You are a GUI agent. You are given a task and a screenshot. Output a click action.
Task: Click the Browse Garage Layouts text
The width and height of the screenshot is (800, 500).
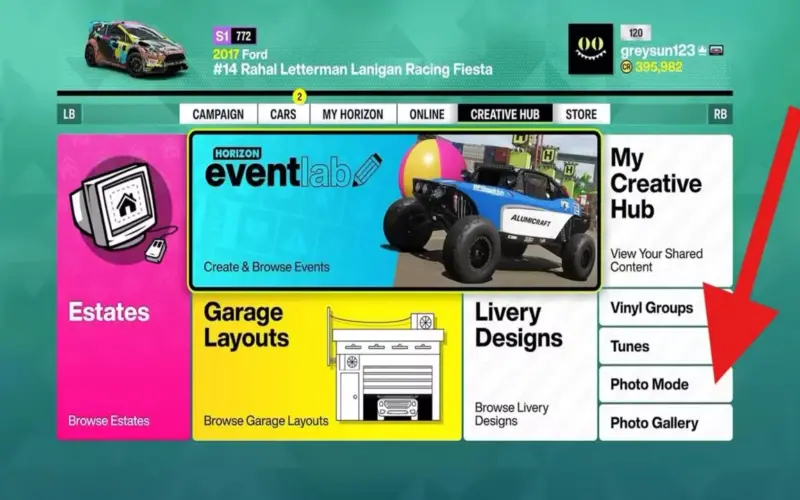266,421
